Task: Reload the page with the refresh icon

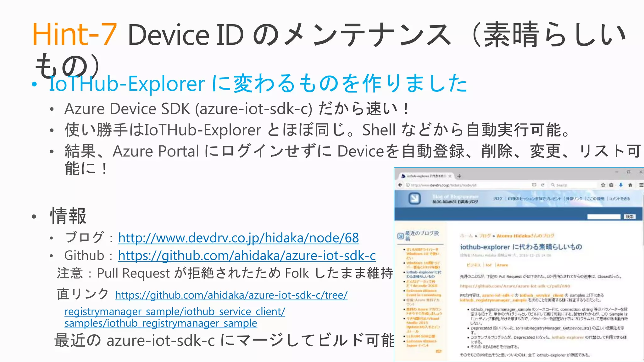Action: click(x=543, y=185)
